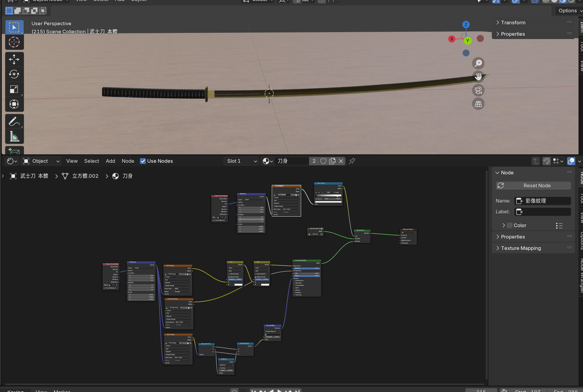Click the node Color swatch checkbox
This screenshot has width=583, height=392.
click(510, 226)
